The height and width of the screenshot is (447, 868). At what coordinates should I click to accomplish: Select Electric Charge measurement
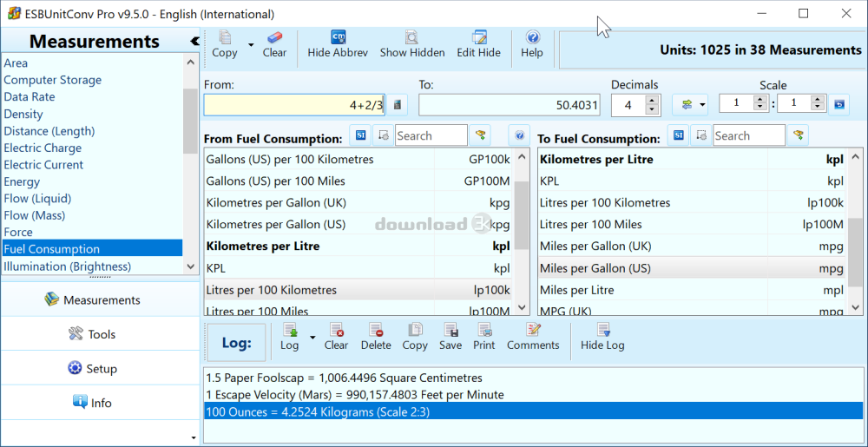point(92,148)
